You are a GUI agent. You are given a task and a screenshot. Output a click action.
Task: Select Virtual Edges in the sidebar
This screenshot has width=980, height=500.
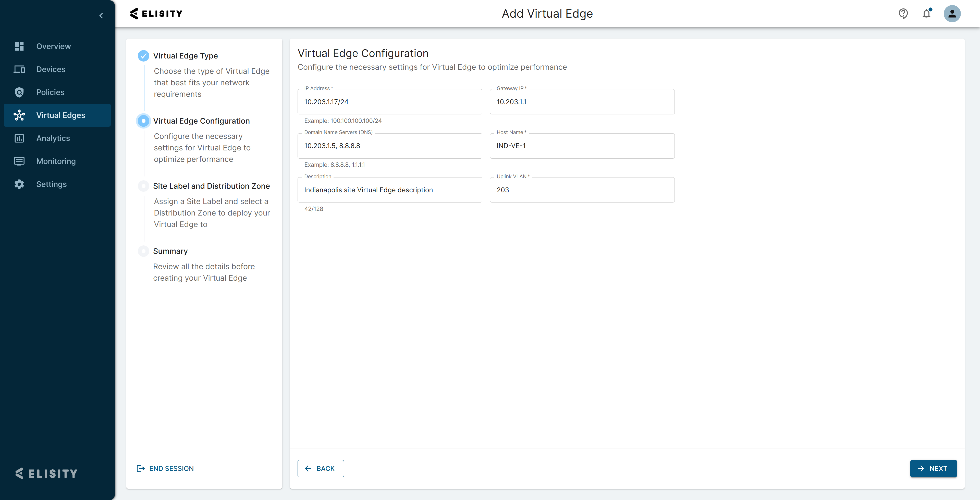57,115
